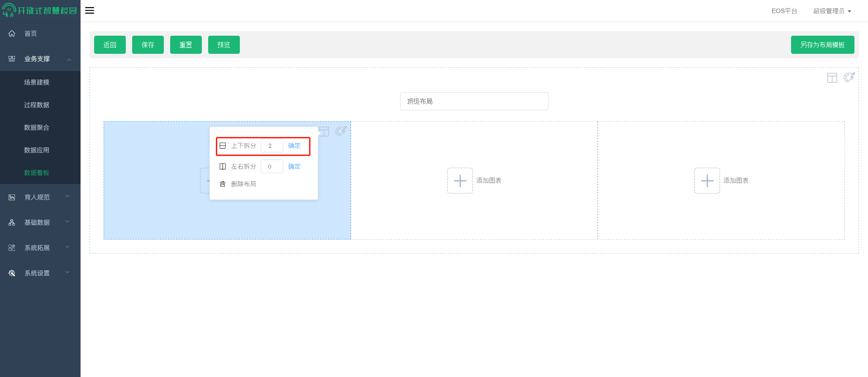
Task: Select 删除布局 in popup menu
Action: 243,184
